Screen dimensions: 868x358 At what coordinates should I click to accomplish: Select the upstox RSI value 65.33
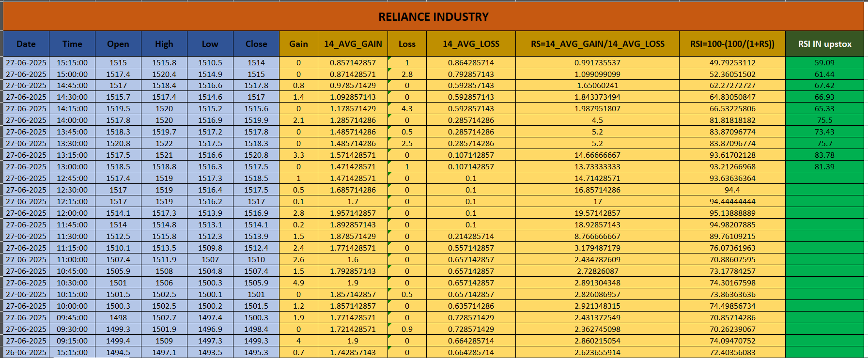click(824, 109)
